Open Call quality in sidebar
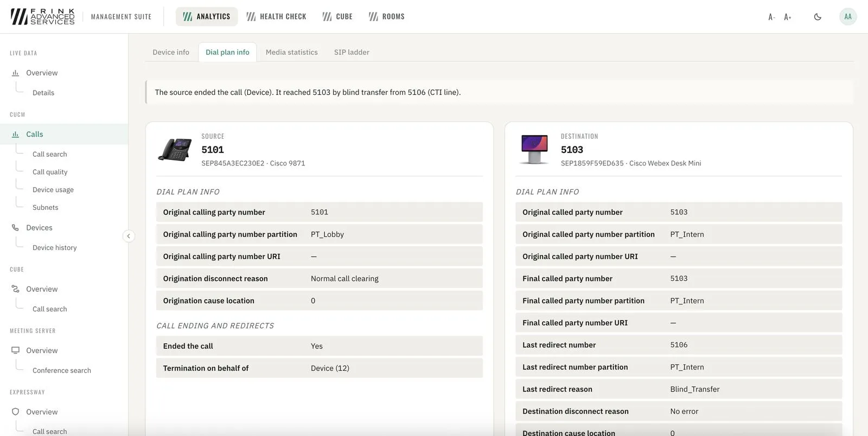Image resolution: width=868 pixels, height=436 pixels. pyautogui.click(x=50, y=172)
